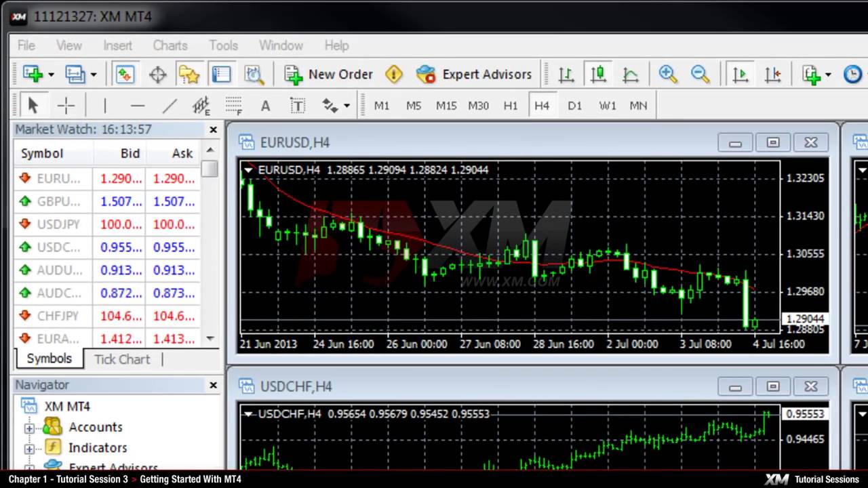Open the Help menu
868x488 pixels.
coord(336,45)
